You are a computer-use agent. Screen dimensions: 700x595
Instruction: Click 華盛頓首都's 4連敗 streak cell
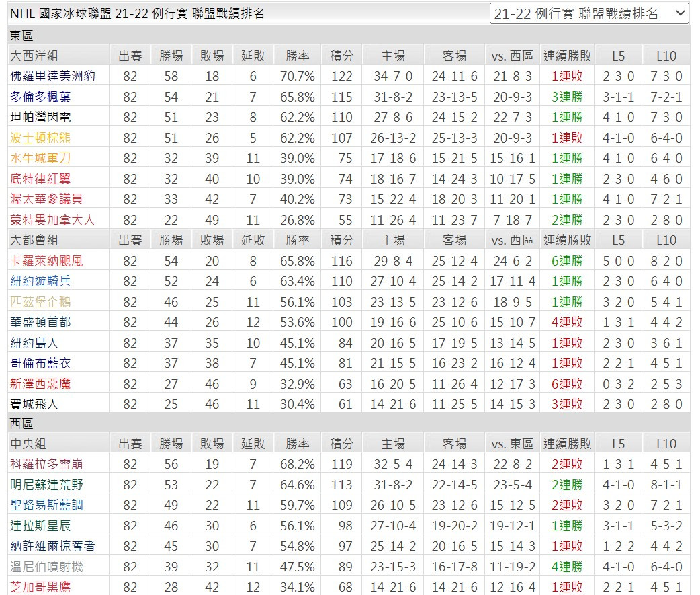coord(567,322)
